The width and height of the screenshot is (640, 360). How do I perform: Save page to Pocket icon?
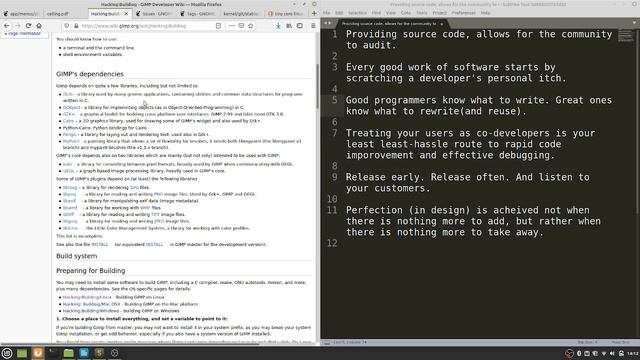[x=241, y=26]
